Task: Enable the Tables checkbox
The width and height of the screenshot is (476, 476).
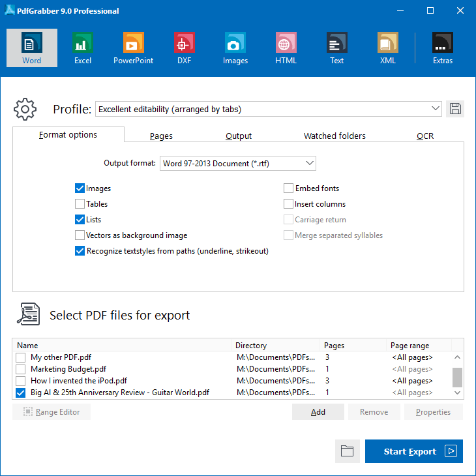Action: [x=80, y=203]
